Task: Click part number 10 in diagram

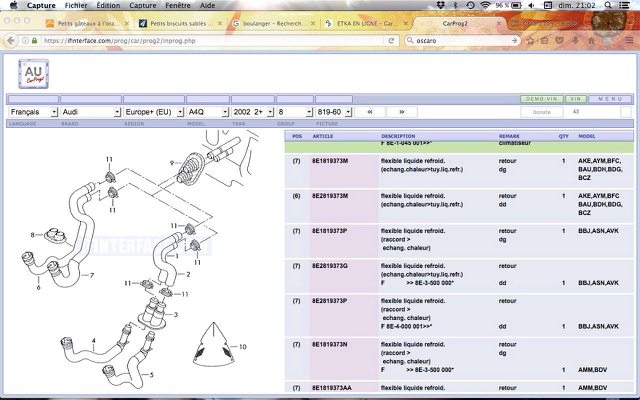Action: pyautogui.click(x=242, y=347)
